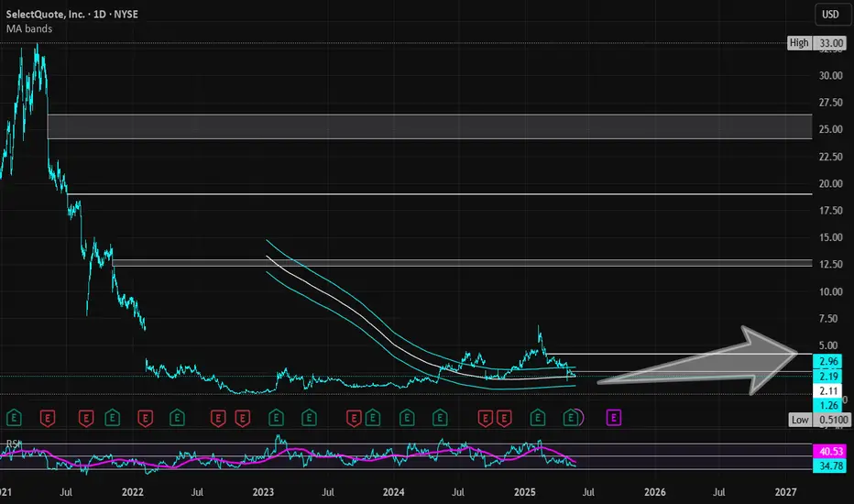
Task: Click the 2026 time axis label
Action: click(x=654, y=492)
